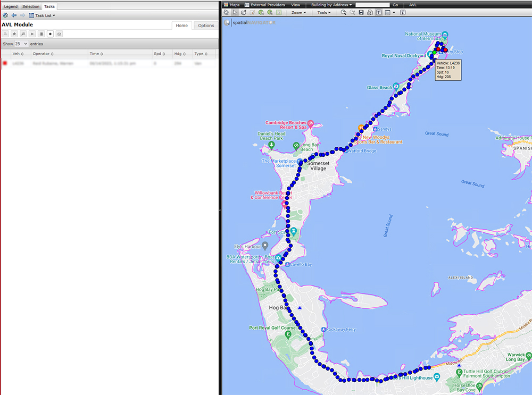Screen dimensions: 532x395
Task: Click the home icon in the Tasks panel
Action: [5, 15]
